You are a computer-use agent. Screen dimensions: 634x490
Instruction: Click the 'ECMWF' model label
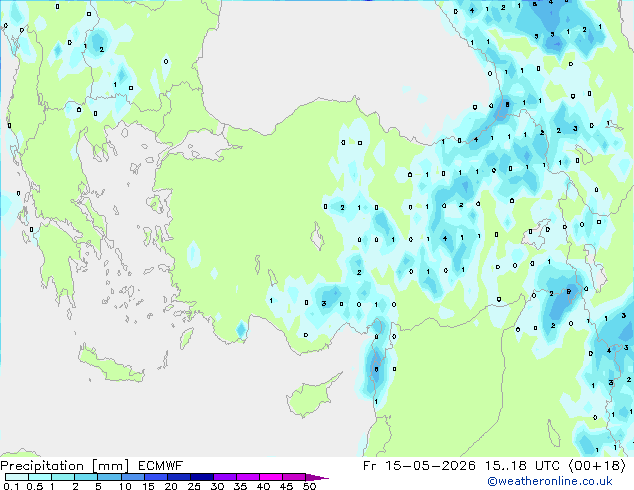click(x=160, y=466)
